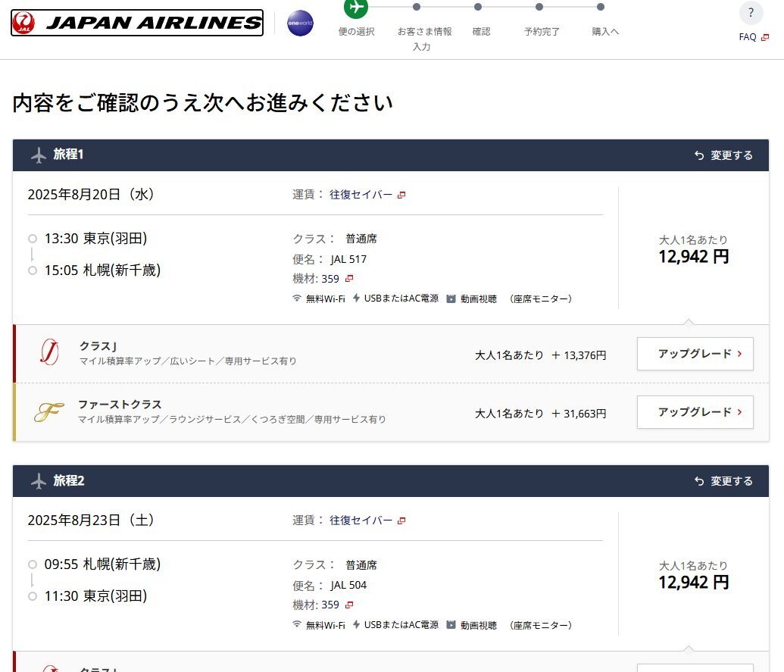Click the 予約完了 progress dot
Image resolution: width=784 pixels, height=672 pixels.
pyautogui.click(x=539, y=7)
